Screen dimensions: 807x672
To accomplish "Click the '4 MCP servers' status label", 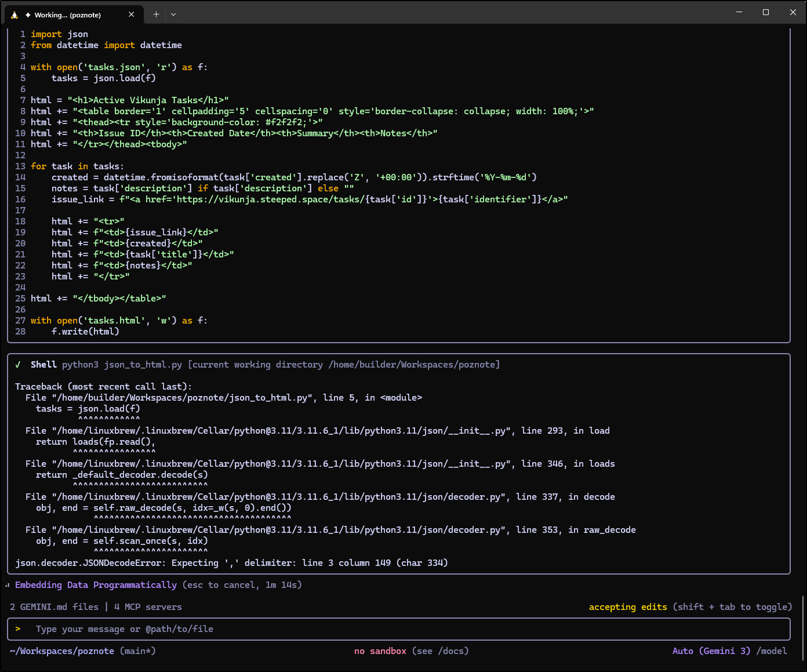I will (x=148, y=607).
